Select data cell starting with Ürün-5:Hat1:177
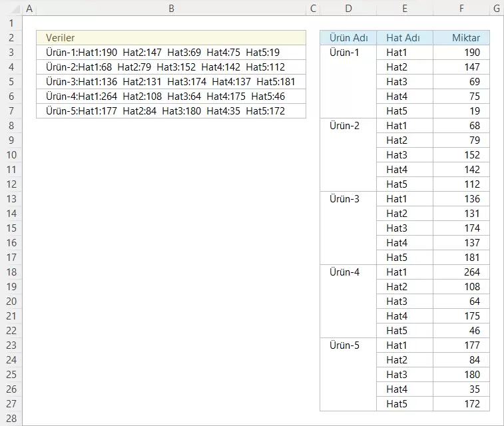 [x=171, y=111]
